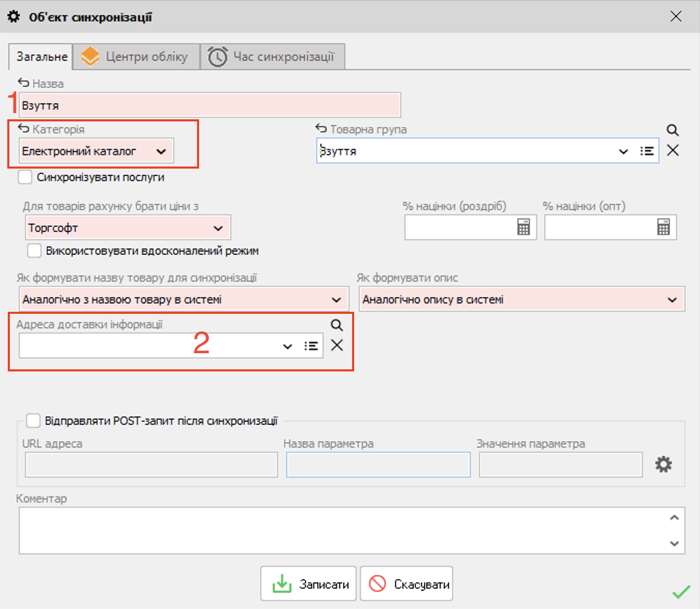Enable Синхронізувати послуги checkbox
This screenshot has width=700, height=609.
click(25, 177)
